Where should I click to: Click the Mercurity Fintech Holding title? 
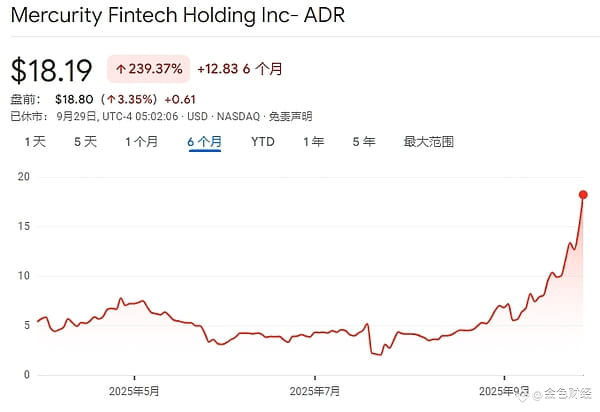coord(178,15)
